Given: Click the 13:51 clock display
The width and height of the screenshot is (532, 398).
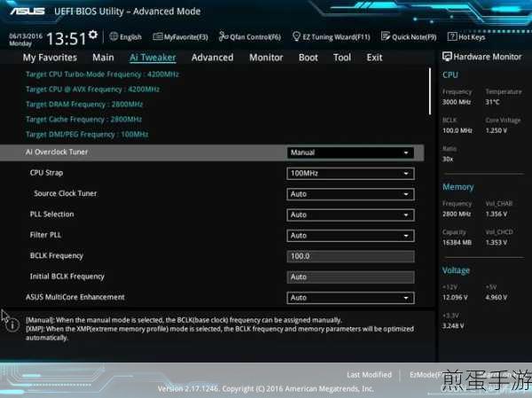Looking at the screenshot, I should tap(66, 38).
